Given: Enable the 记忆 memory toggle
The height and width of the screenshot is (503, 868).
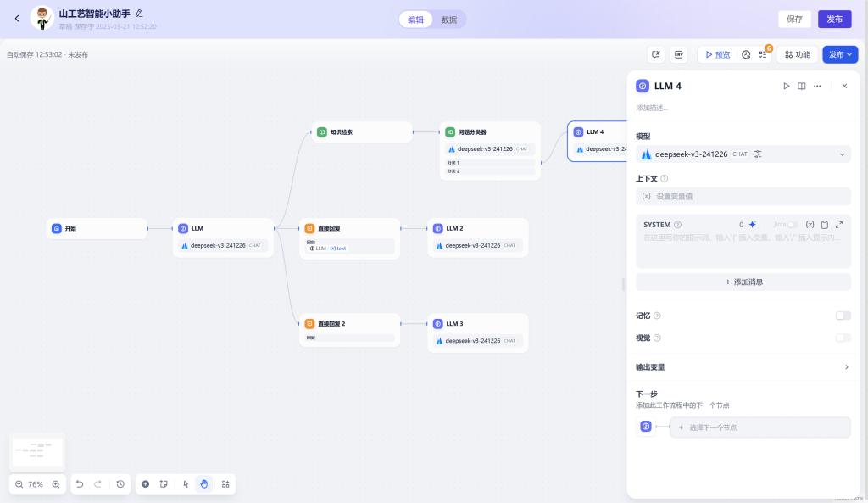Looking at the screenshot, I should (x=843, y=316).
